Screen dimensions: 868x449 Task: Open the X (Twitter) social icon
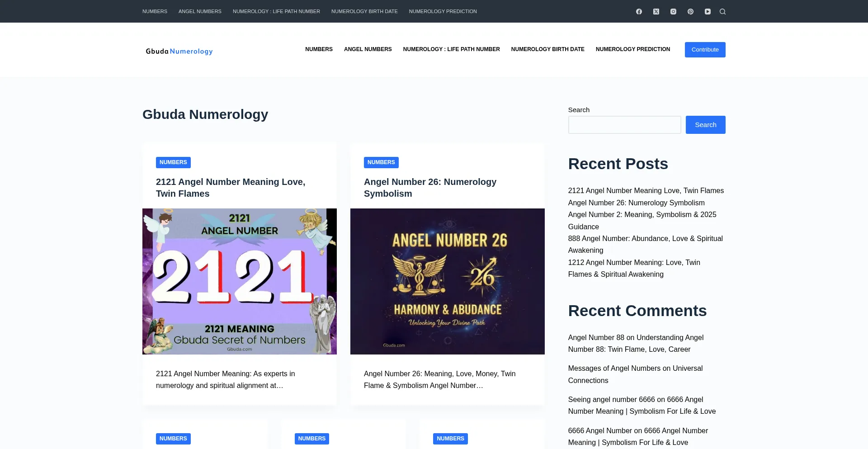[656, 11]
